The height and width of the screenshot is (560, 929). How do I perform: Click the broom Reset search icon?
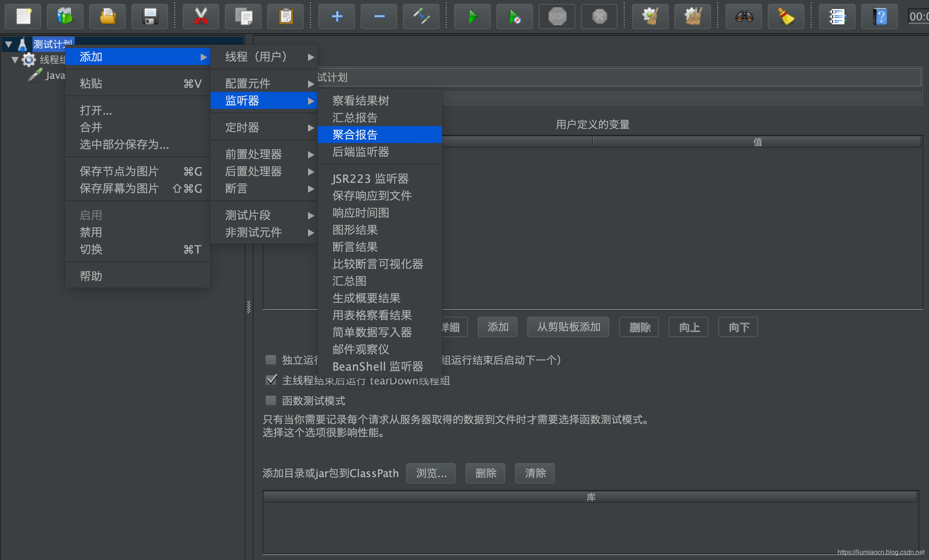[786, 17]
